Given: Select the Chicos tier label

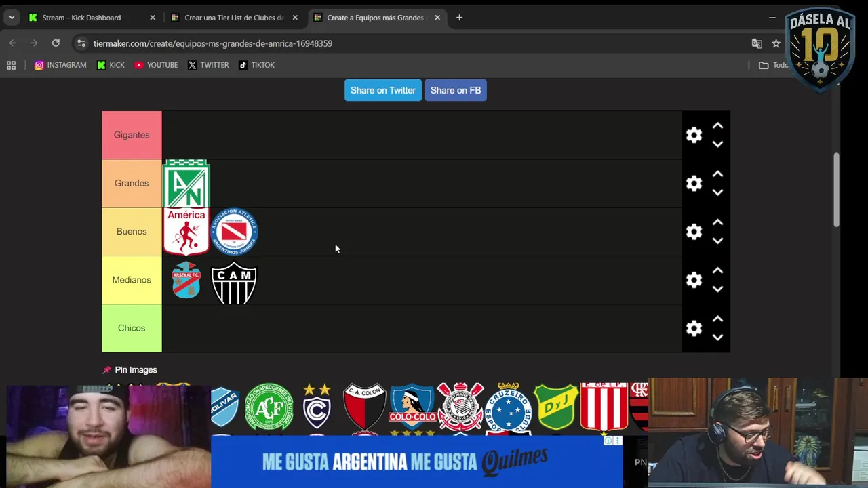Looking at the screenshot, I should click(x=132, y=328).
